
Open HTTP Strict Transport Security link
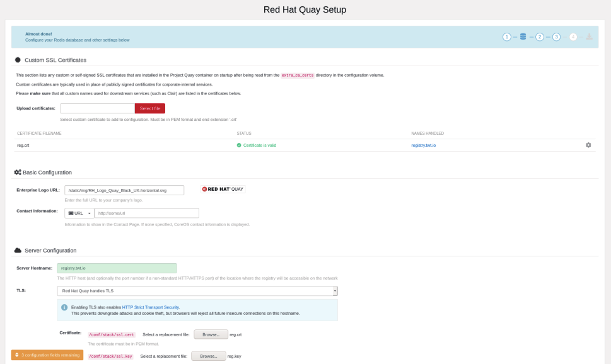[x=151, y=307]
